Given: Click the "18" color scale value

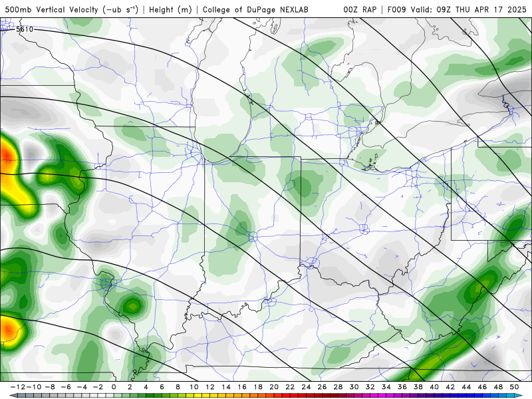Looking at the screenshot, I should tap(258, 387).
